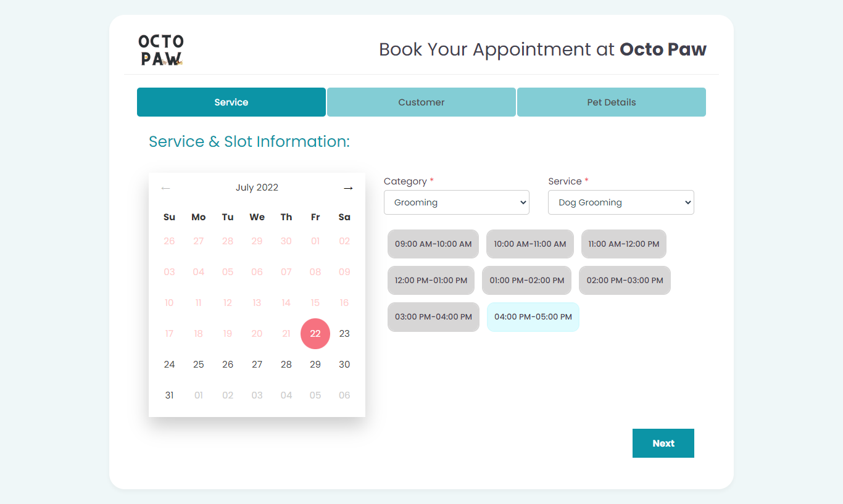Viewport: 843px width, 504px height.
Task: Switch to the Pet Details tab
Action: pos(611,102)
